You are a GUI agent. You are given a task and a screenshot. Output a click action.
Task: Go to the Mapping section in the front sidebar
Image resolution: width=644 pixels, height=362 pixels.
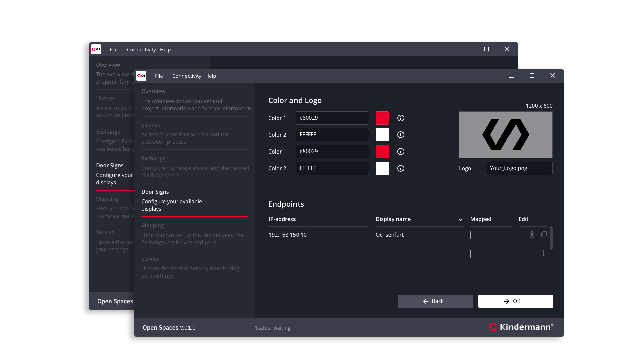click(195, 234)
